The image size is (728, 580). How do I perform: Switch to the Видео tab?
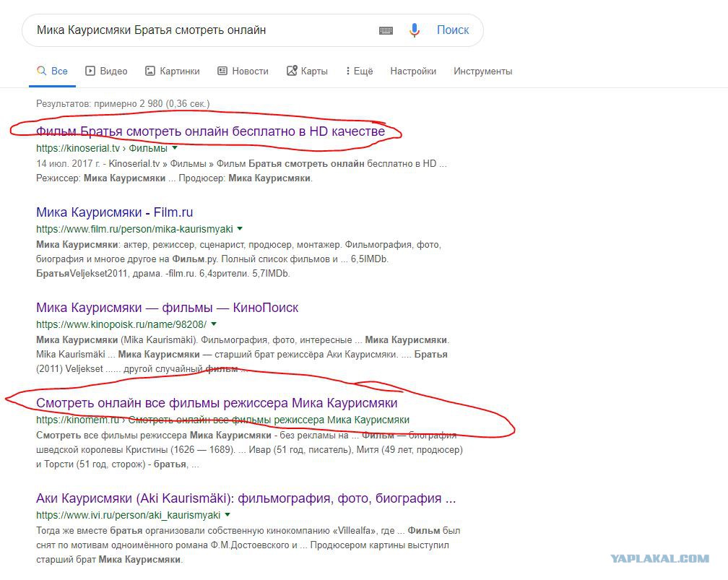106,71
